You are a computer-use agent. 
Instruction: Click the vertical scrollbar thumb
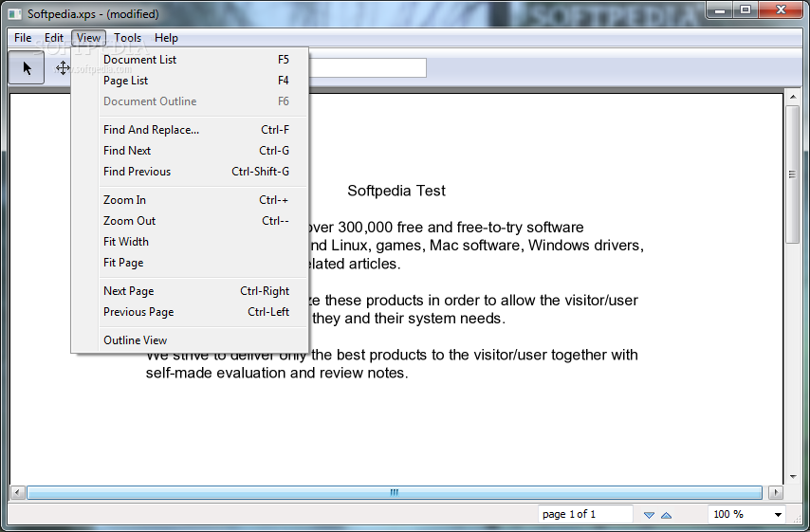(x=792, y=174)
